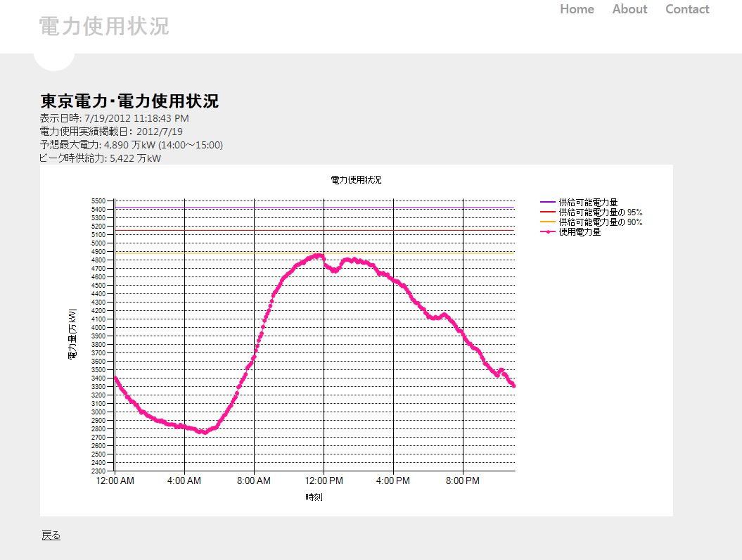Click the legend label 使用電力量

[x=580, y=232]
